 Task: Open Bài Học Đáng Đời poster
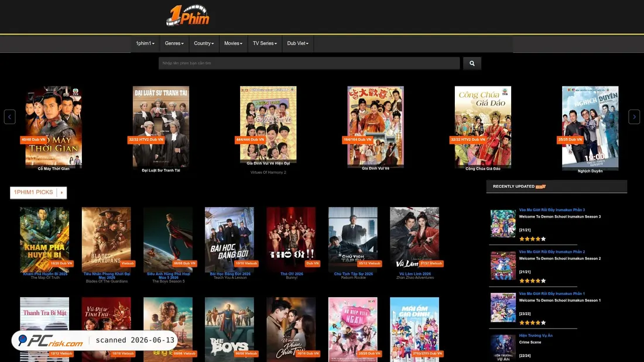tap(229, 239)
